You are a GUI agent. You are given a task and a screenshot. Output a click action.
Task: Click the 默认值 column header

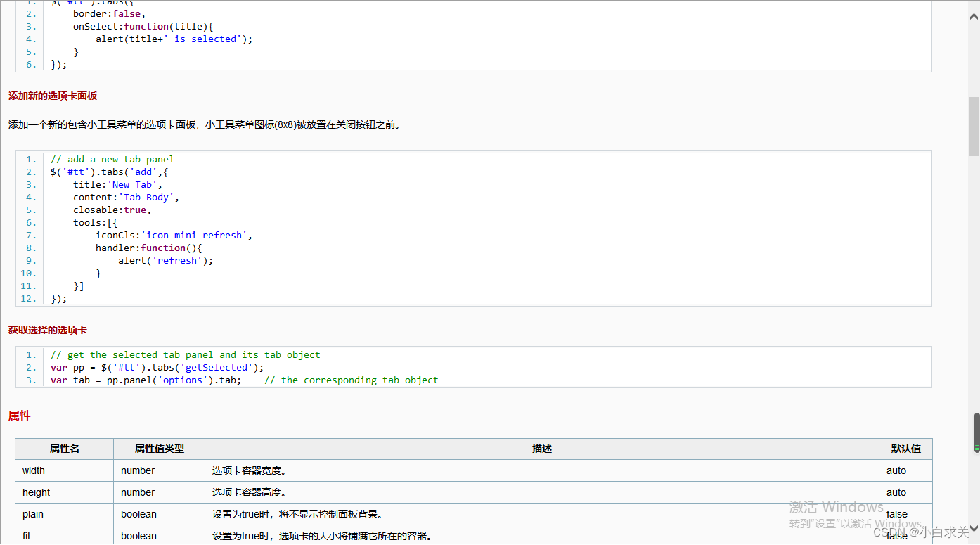click(905, 449)
